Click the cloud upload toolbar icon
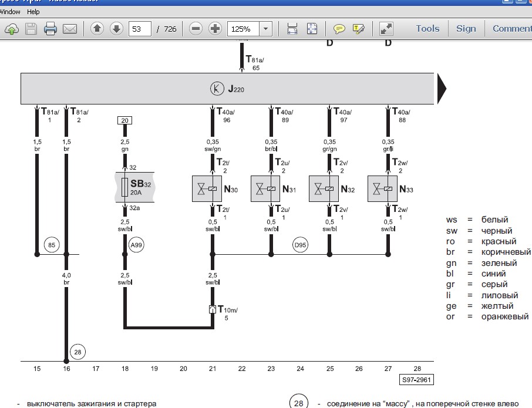 pyautogui.click(x=12, y=29)
